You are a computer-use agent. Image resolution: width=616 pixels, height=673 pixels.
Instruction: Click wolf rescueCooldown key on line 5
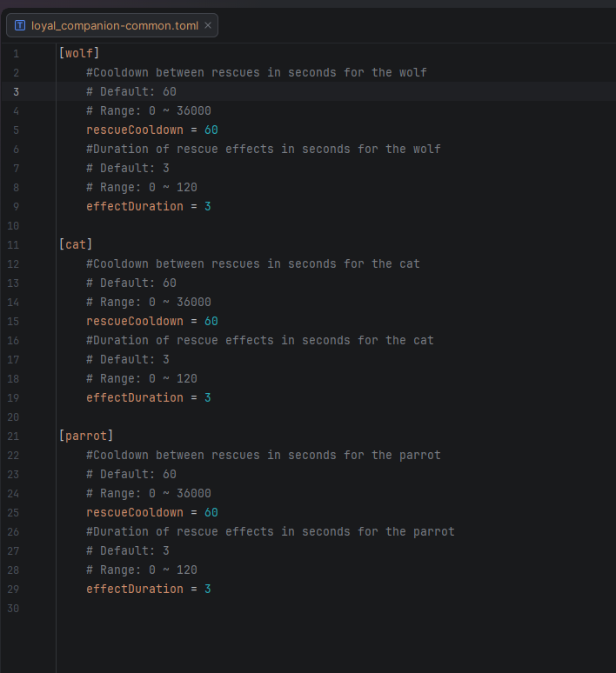[135, 130]
